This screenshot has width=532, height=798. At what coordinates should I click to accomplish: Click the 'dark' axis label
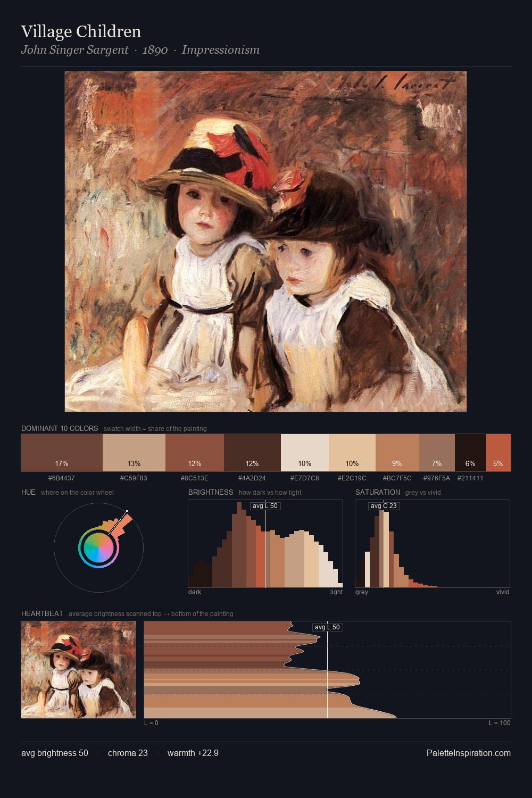click(x=195, y=592)
